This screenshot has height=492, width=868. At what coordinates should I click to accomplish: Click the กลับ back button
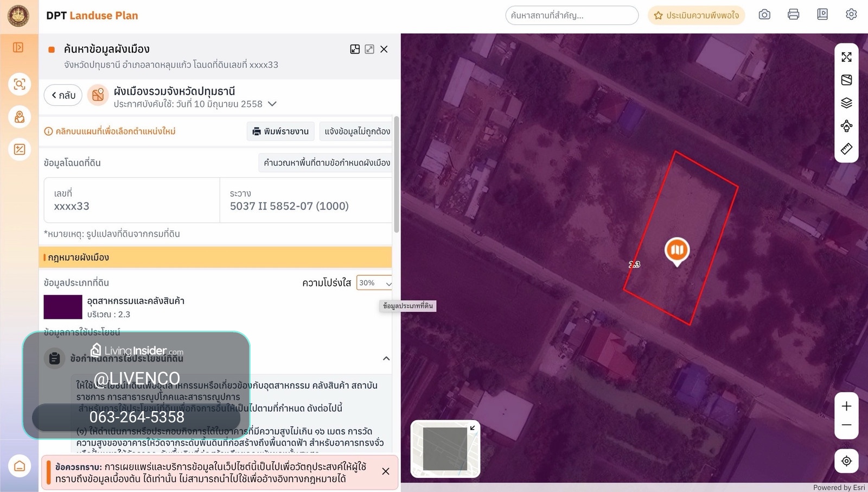click(63, 95)
